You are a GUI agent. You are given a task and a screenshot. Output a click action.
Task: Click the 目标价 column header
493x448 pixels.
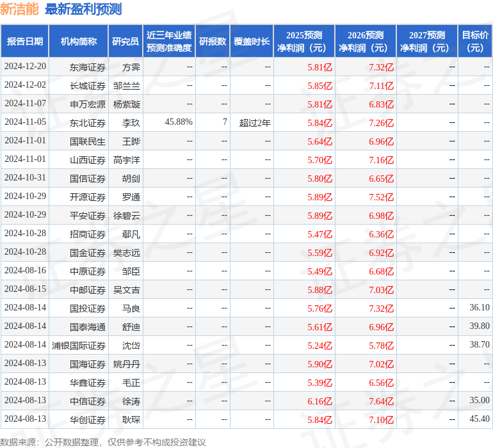[x=475, y=41]
